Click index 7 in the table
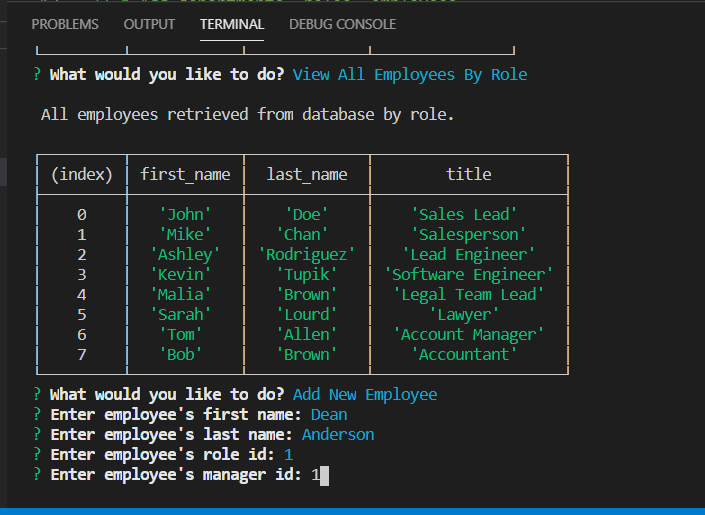 pyautogui.click(x=82, y=355)
